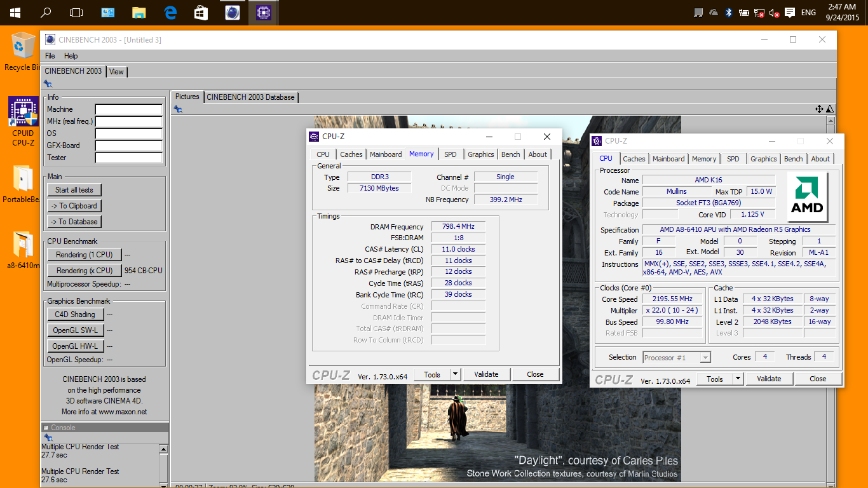Open Tools dropdown arrow in CPU-Z CPU window
This screenshot has width=868, height=488.
(x=738, y=379)
